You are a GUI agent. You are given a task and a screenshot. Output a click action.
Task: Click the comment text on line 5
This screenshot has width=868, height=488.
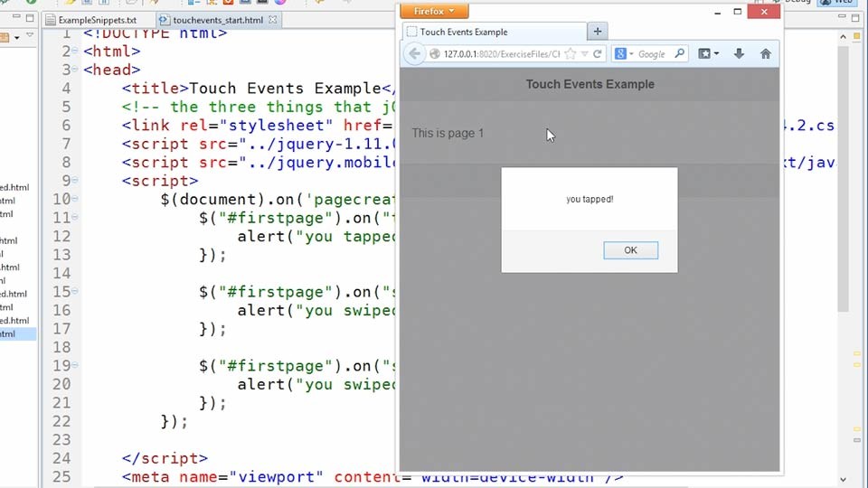(259, 107)
